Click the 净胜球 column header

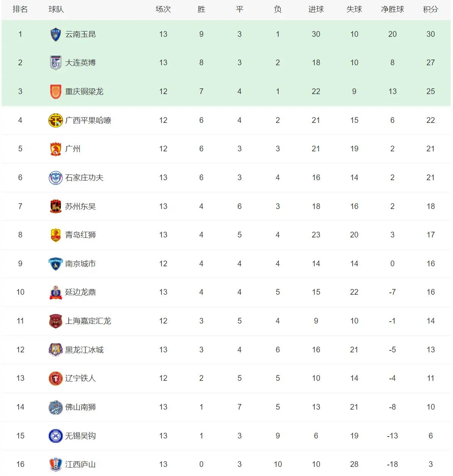(x=392, y=9)
